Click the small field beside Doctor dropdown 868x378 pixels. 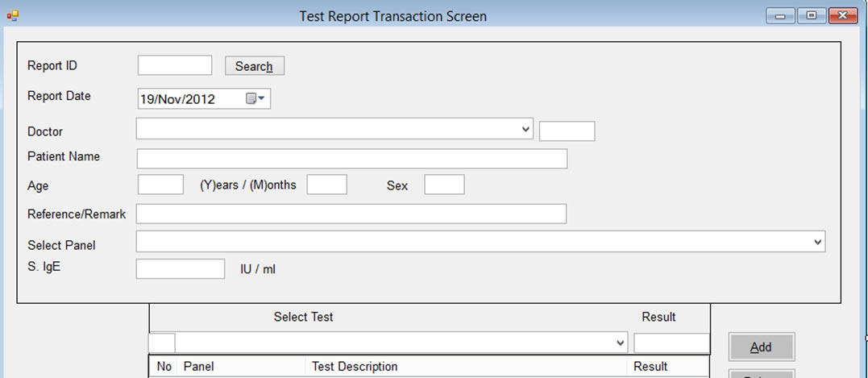[567, 131]
